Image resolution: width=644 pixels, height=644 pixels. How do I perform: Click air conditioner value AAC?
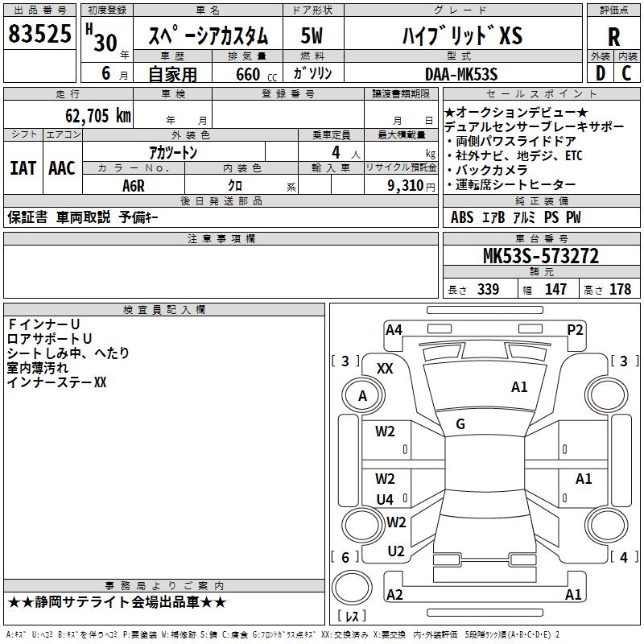click(62, 168)
